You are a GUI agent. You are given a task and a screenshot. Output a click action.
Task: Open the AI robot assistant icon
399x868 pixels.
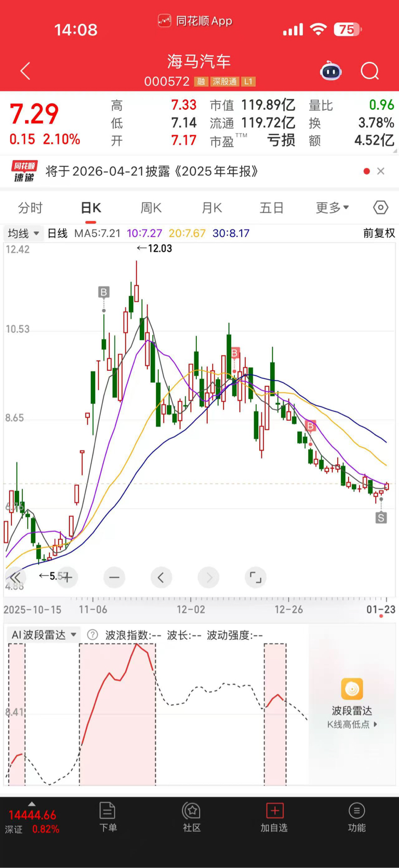[x=330, y=71]
